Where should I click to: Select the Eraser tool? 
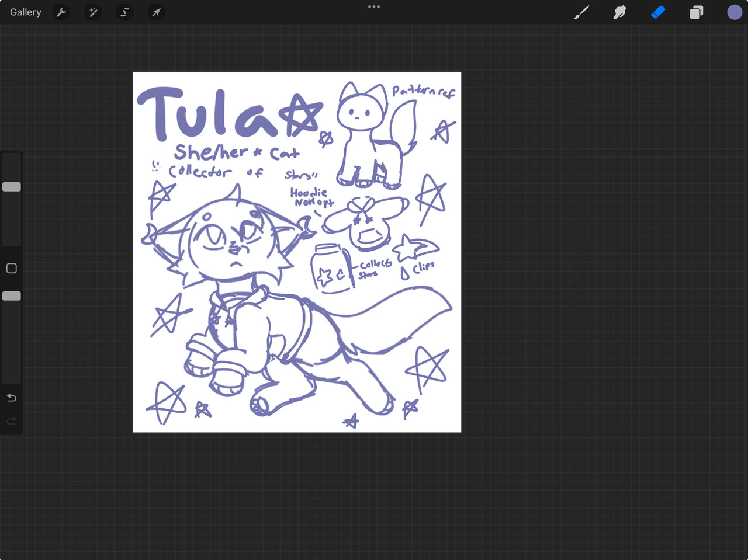658,12
